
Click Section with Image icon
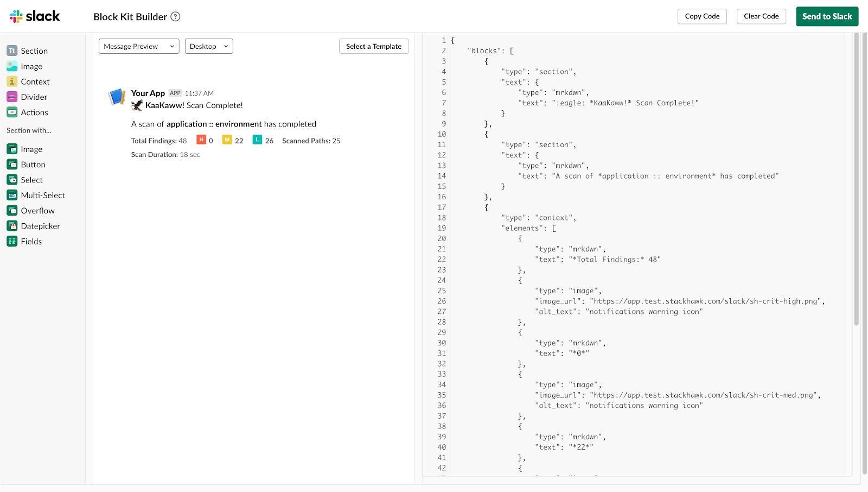coord(12,149)
